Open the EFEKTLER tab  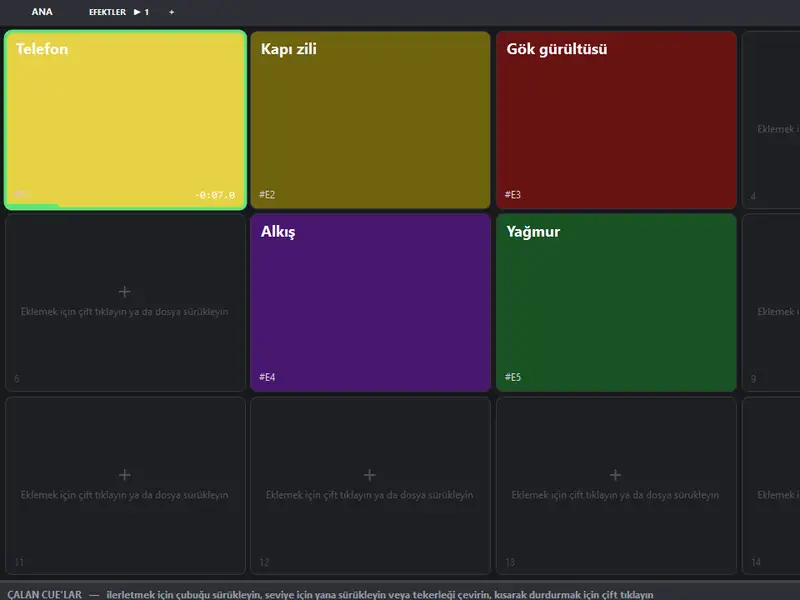tap(107, 12)
